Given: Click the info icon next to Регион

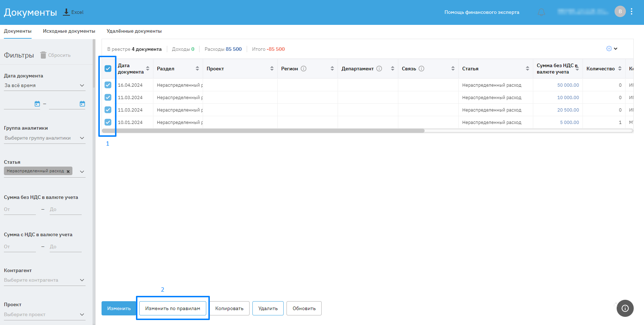Looking at the screenshot, I should [304, 69].
